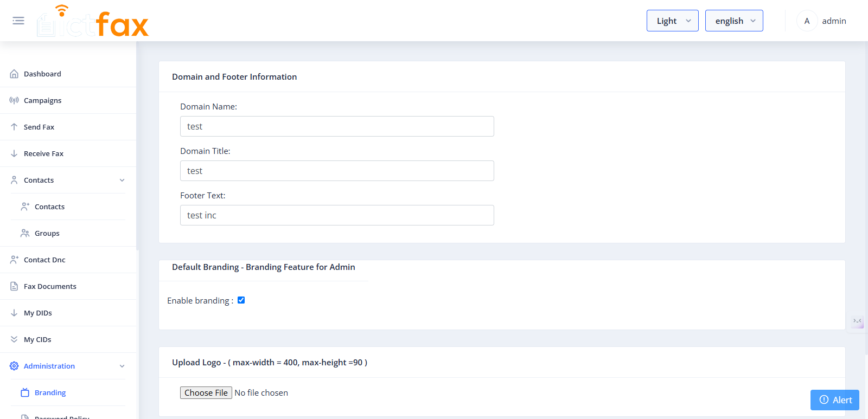Click the info icon inside Alert button
Screen dimensions: 868x419
coord(824,399)
